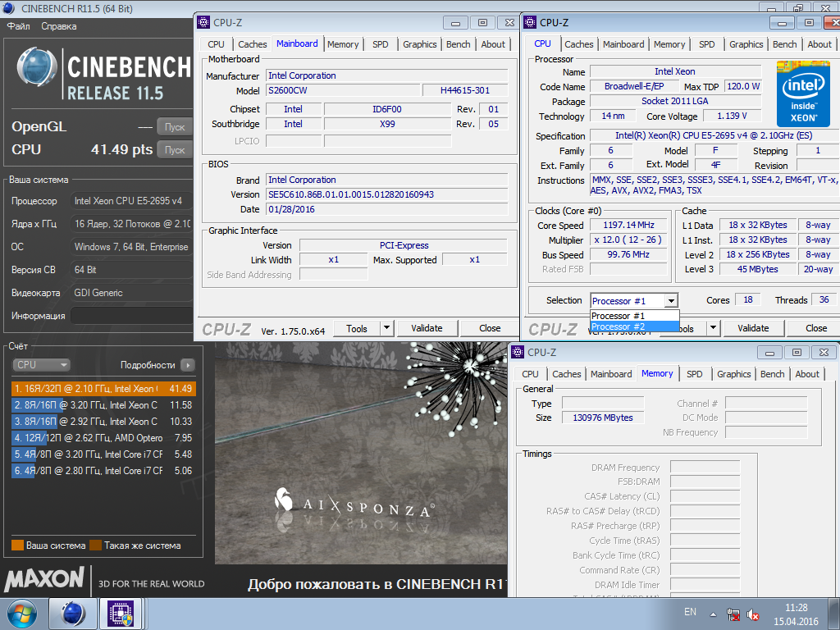Click the Intel inside Xeon logo
840x630 pixels.
pyautogui.click(x=803, y=94)
